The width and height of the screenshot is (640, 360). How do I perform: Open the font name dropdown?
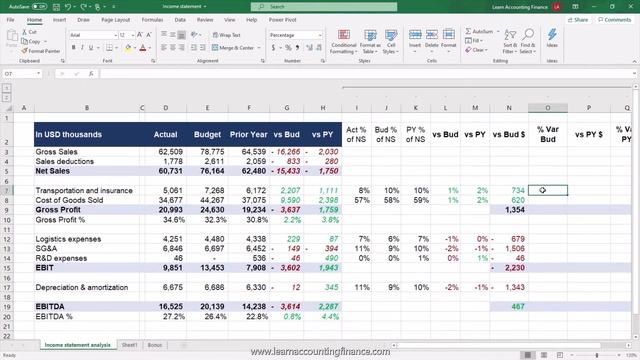[115, 36]
